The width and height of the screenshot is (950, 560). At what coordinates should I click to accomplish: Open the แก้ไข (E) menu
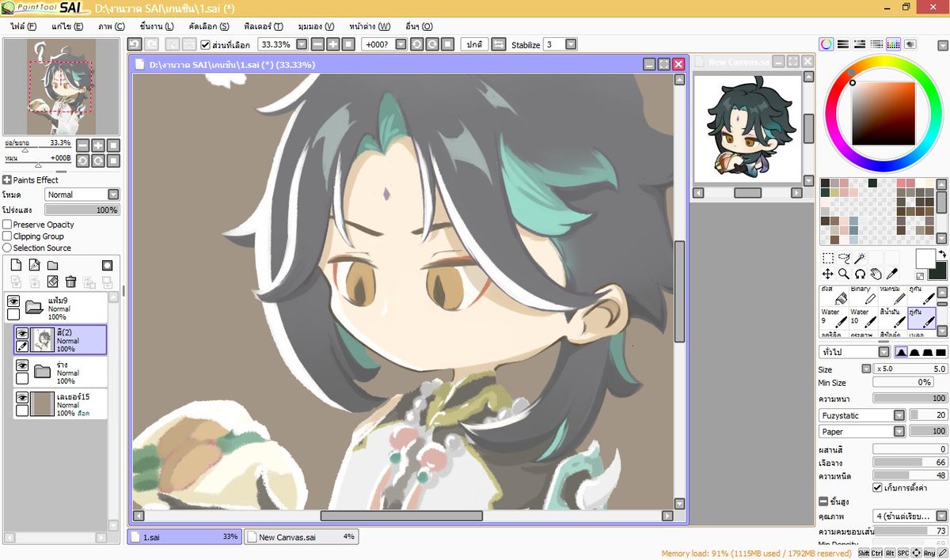(66, 26)
